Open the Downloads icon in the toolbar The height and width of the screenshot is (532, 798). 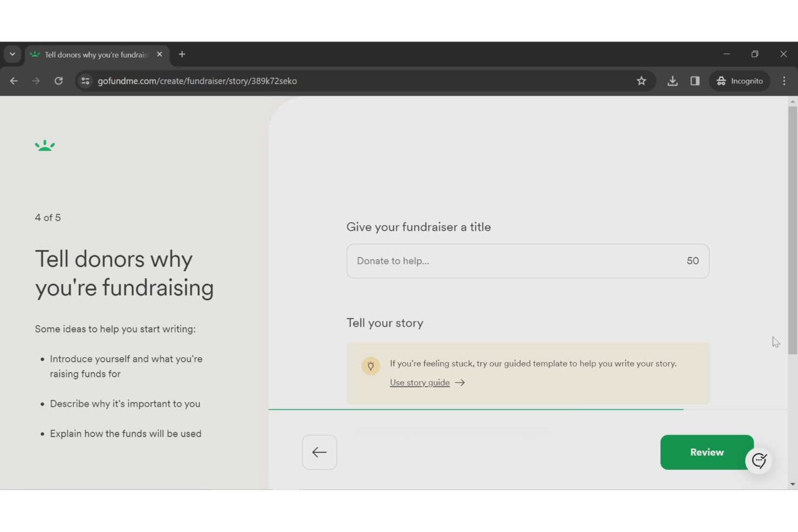672,81
